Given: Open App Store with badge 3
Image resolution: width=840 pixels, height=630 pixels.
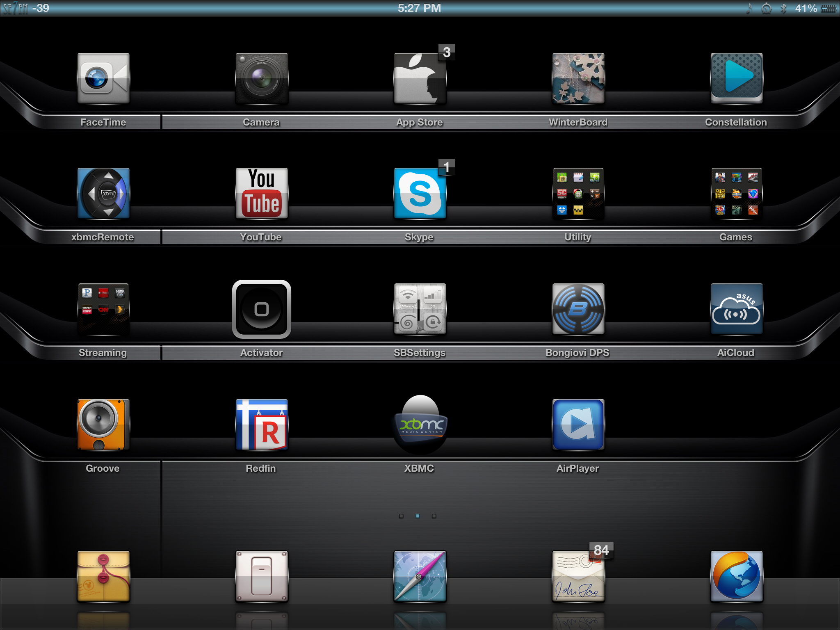Looking at the screenshot, I should click(420, 78).
